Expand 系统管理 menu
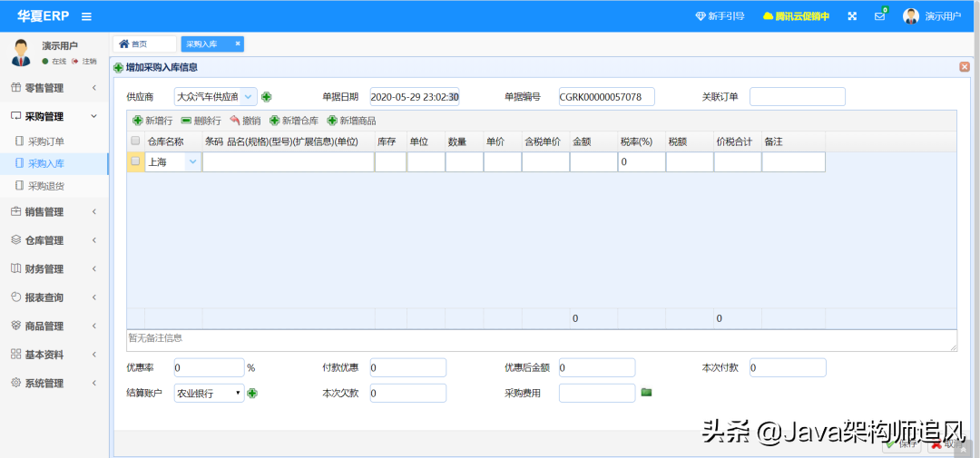The height and width of the screenshot is (458, 980). coord(54,383)
